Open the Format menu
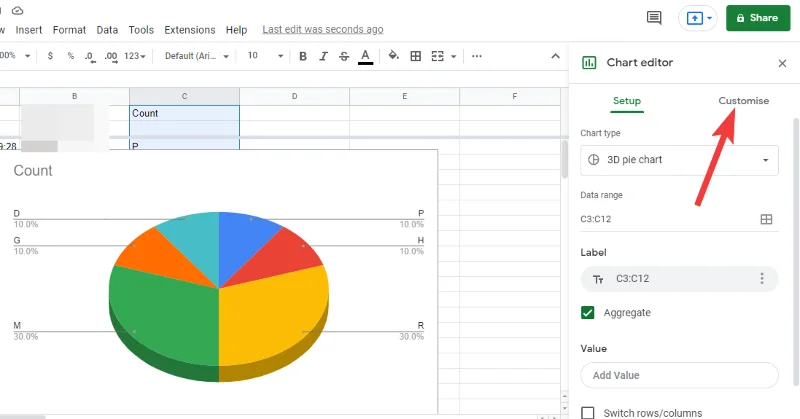The width and height of the screenshot is (800, 419). click(69, 30)
